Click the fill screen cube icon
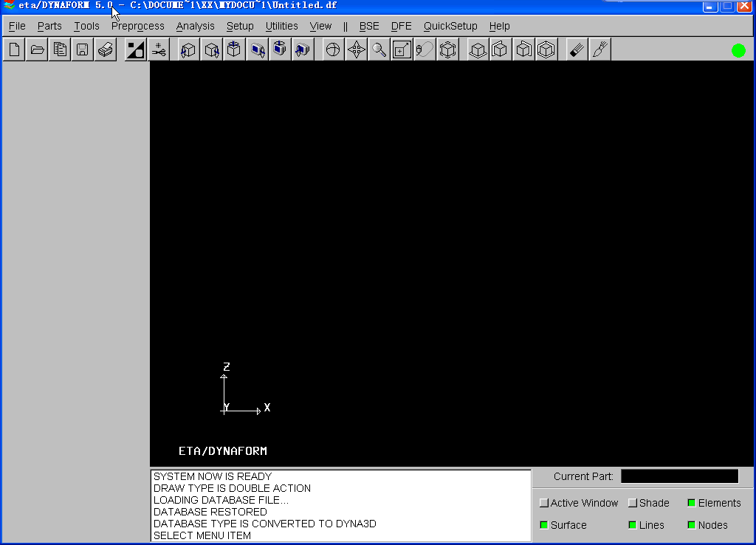This screenshot has width=756, height=545. 447,49
